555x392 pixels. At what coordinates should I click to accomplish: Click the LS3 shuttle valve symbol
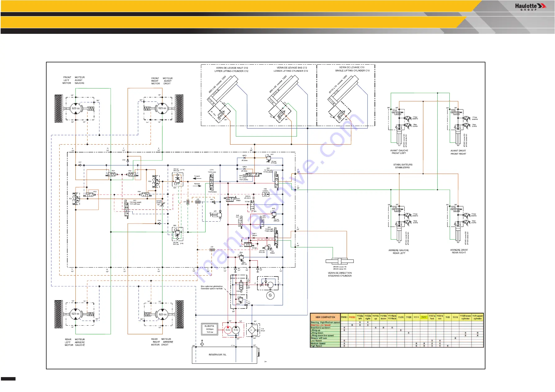tap(212, 250)
